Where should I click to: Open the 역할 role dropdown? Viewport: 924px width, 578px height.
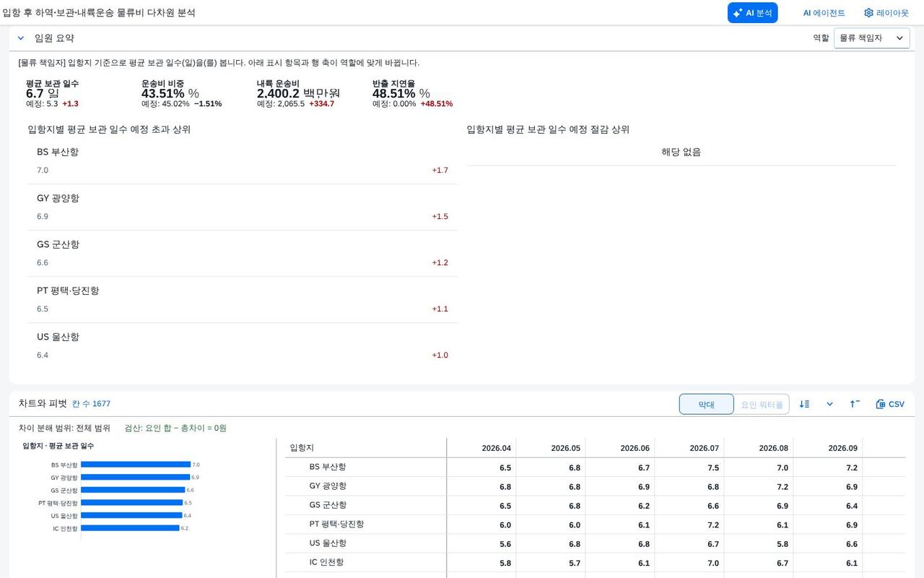(x=871, y=38)
